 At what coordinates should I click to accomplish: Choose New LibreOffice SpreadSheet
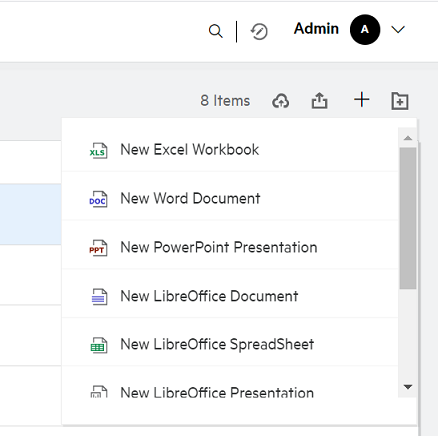click(230, 344)
